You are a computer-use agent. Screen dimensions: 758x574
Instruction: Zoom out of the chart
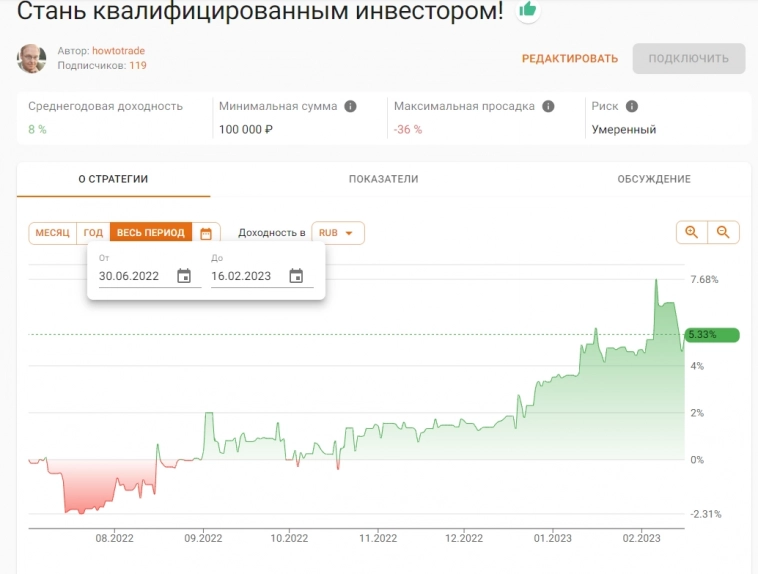(723, 232)
